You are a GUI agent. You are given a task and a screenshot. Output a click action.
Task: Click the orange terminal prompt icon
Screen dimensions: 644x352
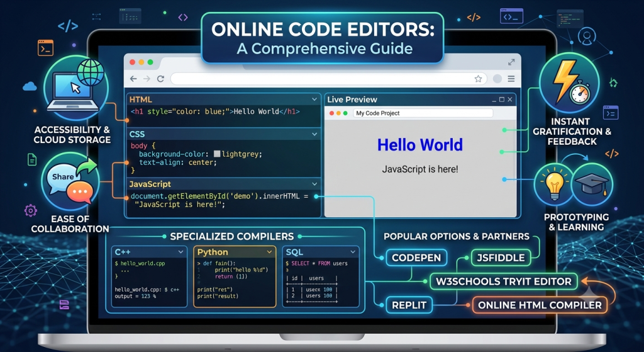tap(45, 48)
